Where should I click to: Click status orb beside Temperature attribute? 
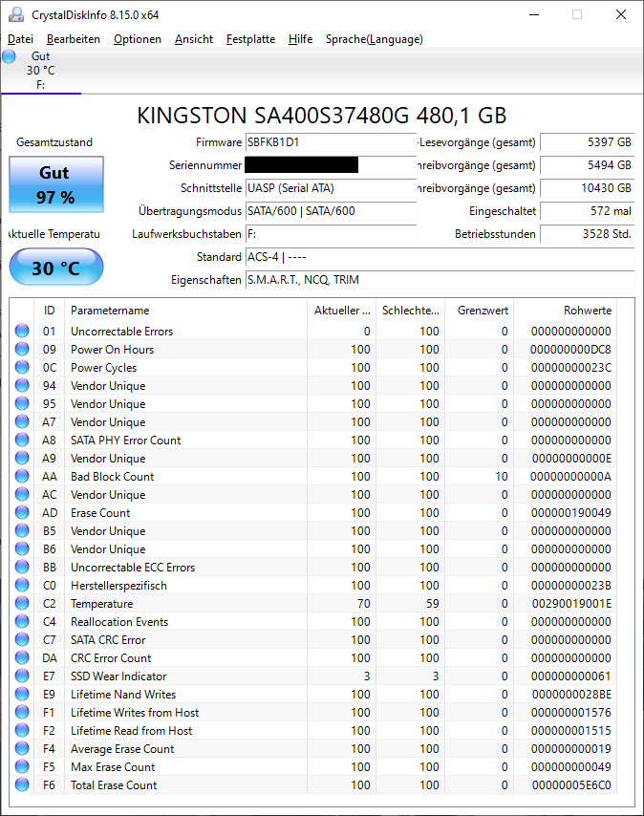pos(22,604)
